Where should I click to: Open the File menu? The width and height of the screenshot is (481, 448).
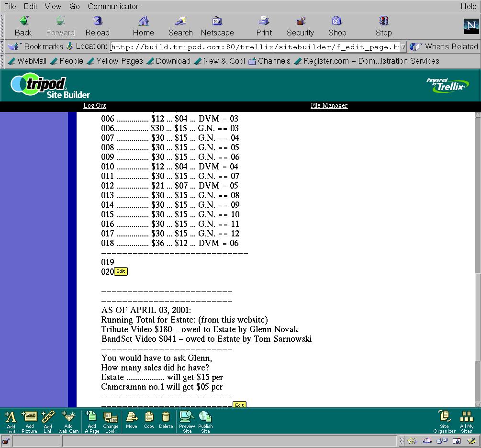coord(10,6)
